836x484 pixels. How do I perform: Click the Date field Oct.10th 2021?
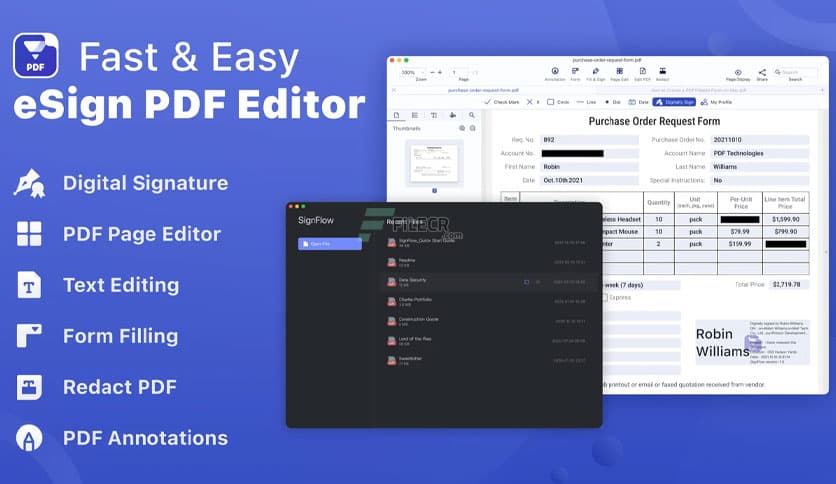click(590, 180)
